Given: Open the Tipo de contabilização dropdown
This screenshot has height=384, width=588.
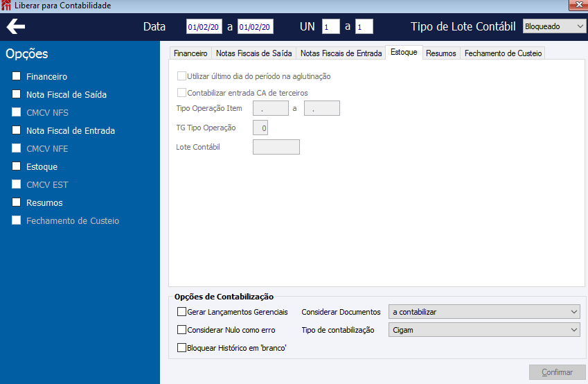Looking at the screenshot, I should pos(484,330).
